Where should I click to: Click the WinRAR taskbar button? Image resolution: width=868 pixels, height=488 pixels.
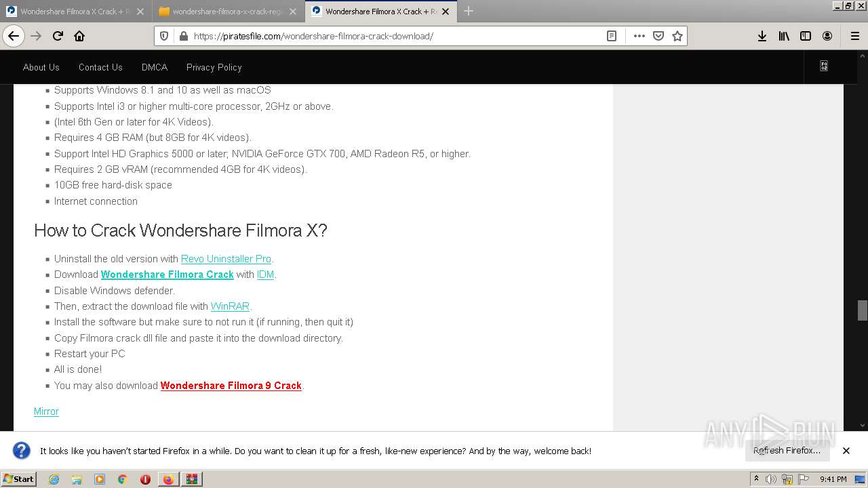click(192, 479)
